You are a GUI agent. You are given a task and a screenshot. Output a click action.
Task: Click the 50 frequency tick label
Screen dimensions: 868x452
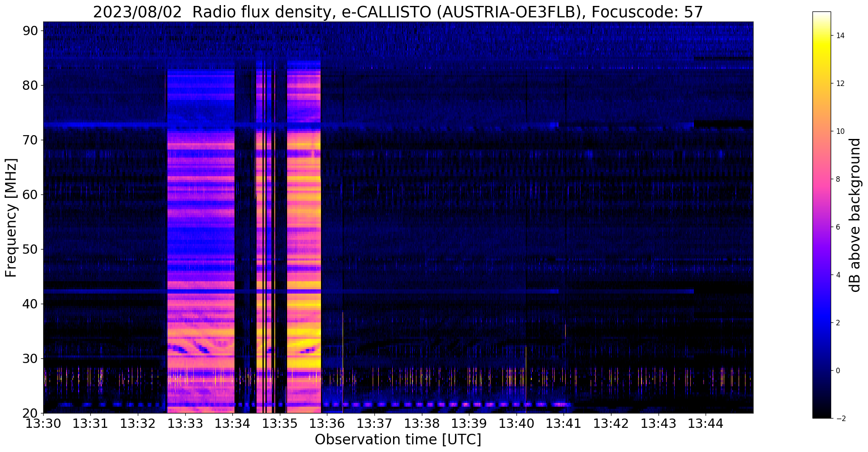click(x=31, y=249)
